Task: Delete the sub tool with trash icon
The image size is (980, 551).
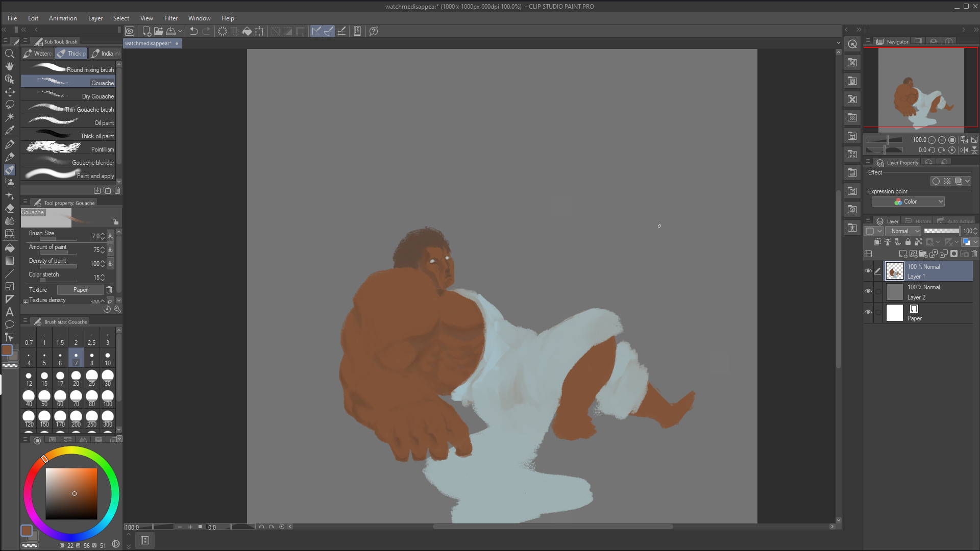Action: tap(117, 190)
